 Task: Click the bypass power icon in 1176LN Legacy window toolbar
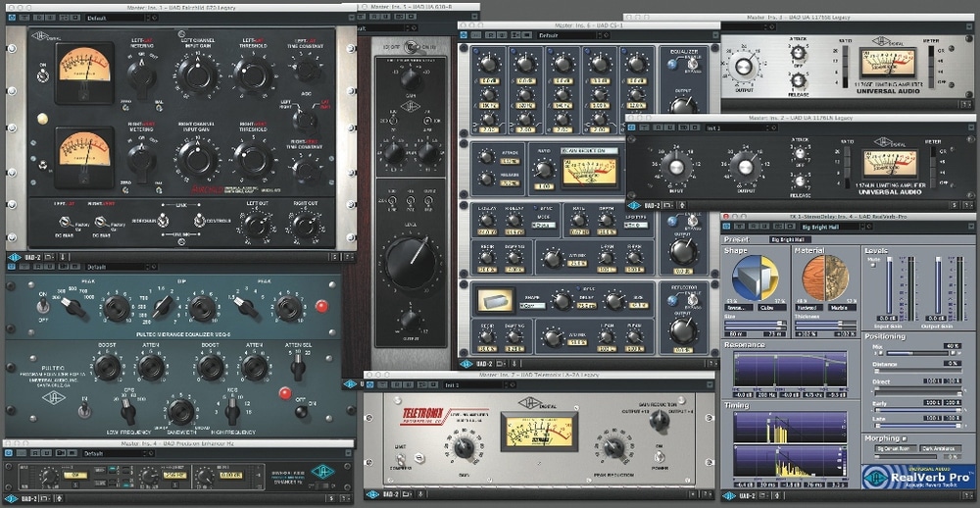[x=632, y=127]
